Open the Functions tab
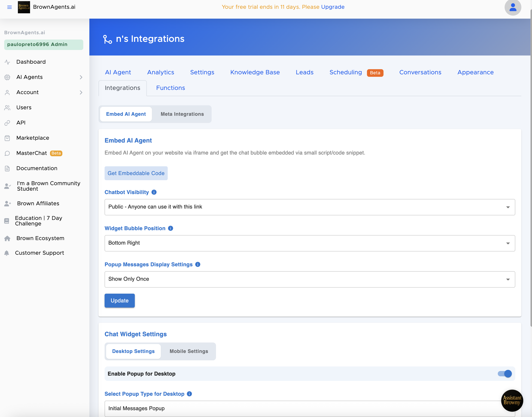The height and width of the screenshot is (417, 532). [x=171, y=88]
